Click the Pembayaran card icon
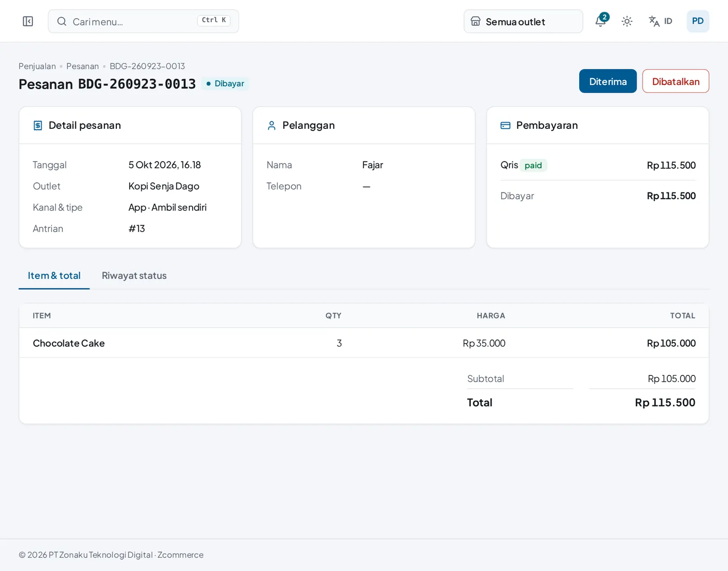Image resolution: width=728 pixels, height=571 pixels. click(x=506, y=126)
